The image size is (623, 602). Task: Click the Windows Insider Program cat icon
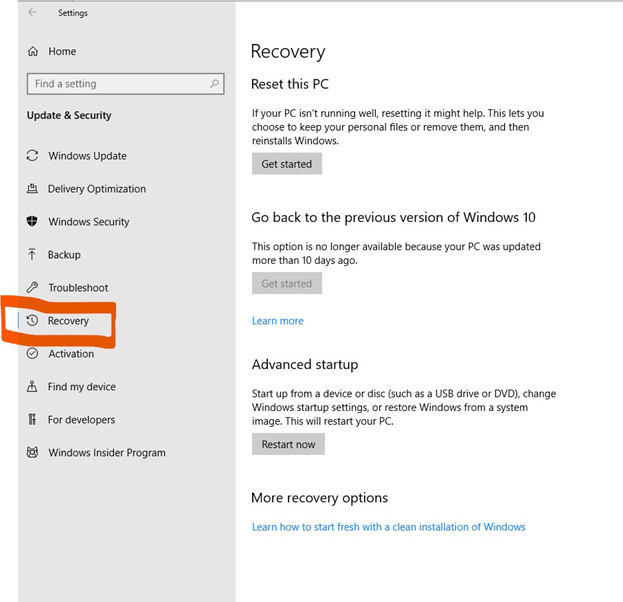point(33,452)
